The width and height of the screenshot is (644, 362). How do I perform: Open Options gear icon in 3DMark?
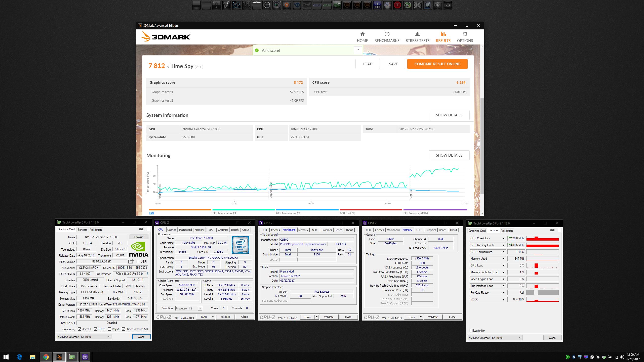(465, 34)
